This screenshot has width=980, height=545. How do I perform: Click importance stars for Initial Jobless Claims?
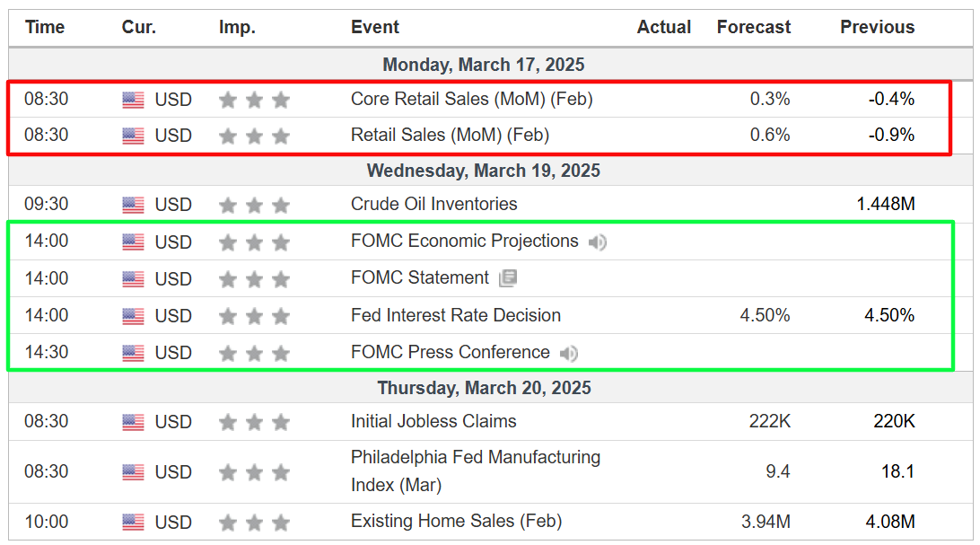(x=254, y=423)
